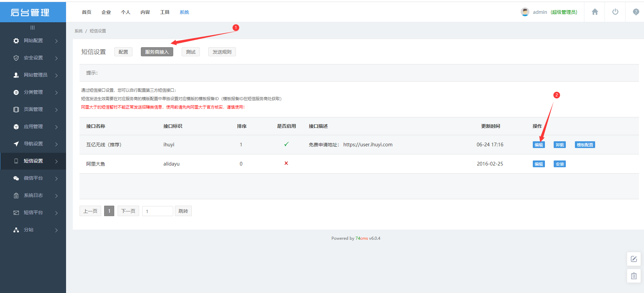Click the floating edit note icon

click(x=634, y=259)
